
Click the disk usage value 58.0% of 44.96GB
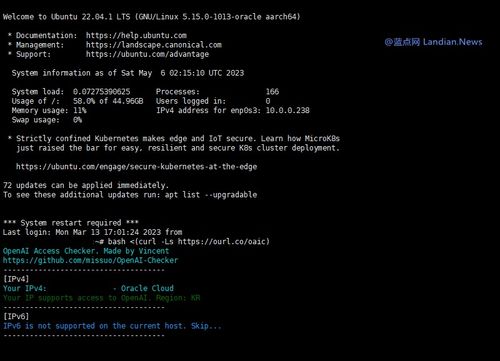point(108,101)
